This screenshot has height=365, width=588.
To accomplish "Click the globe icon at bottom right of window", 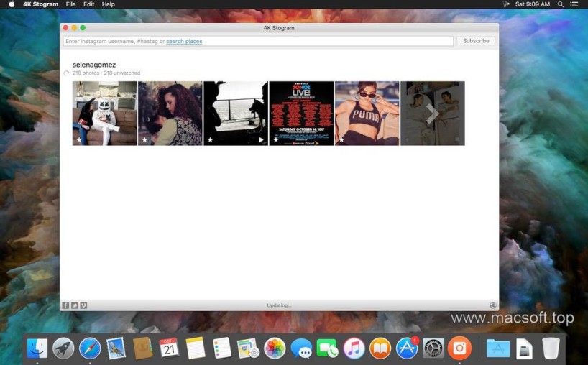I will pyautogui.click(x=493, y=305).
